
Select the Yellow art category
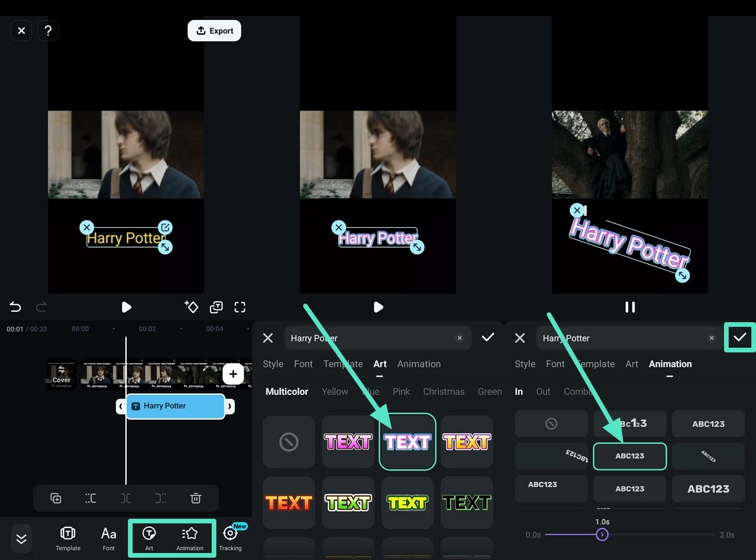tap(335, 392)
